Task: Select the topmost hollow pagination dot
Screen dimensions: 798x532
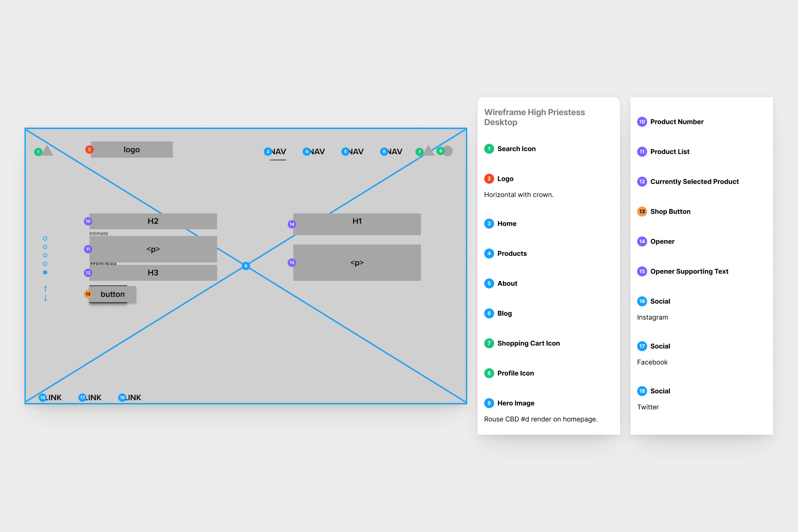Action: [x=45, y=239]
